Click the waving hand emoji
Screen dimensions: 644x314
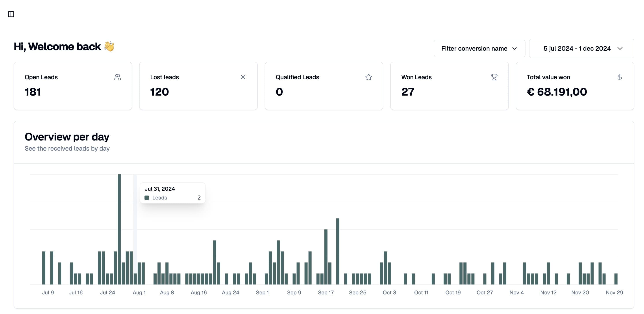coord(109,46)
